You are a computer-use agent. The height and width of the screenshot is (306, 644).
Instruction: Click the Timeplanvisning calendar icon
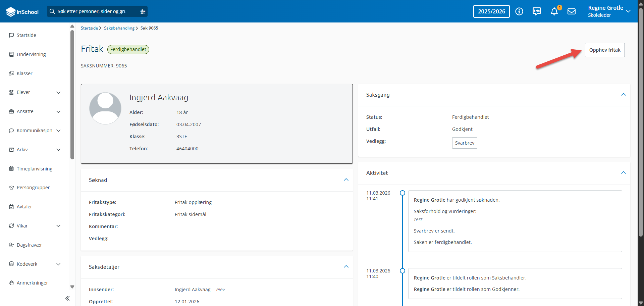tap(11, 169)
